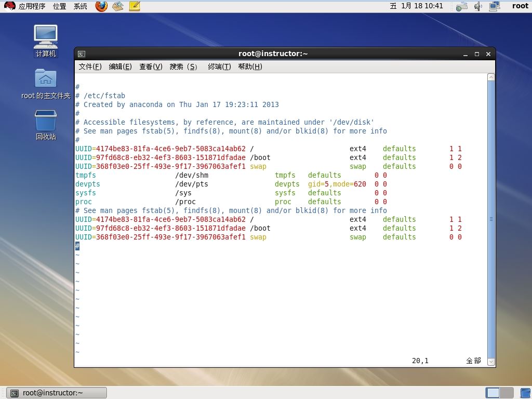Switch to second workspace in the pager
The height and width of the screenshot is (399, 532).
click(507, 393)
